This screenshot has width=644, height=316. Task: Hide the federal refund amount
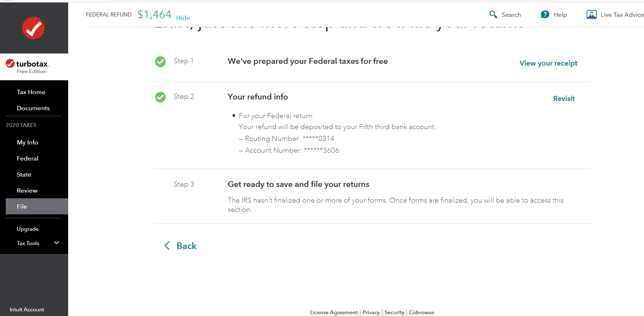[183, 18]
